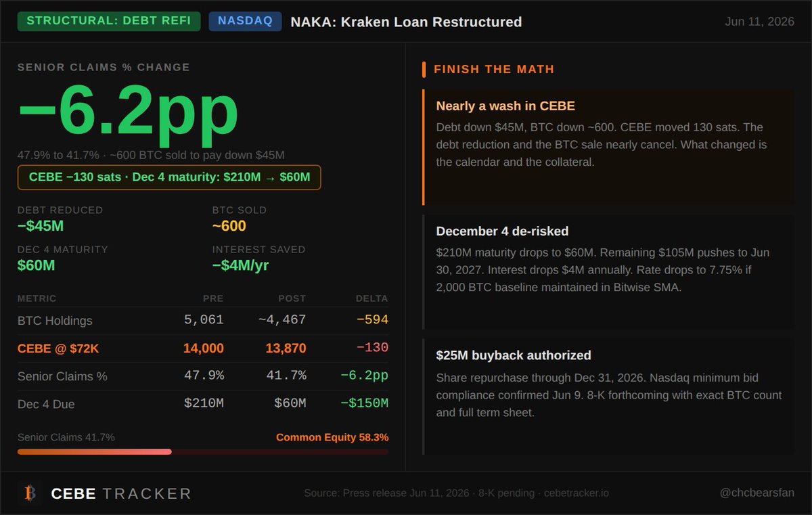This screenshot has width=812, height=515.
Task: Click the paragraph starting Share repurchase through
Action: click(x=609, y=395)
